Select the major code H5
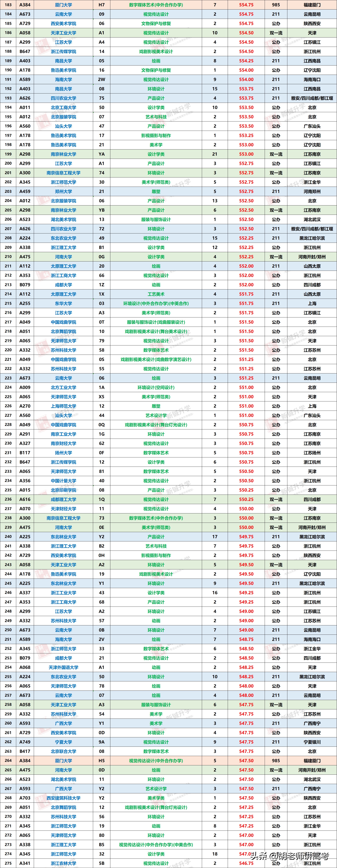 pos(102,760)
